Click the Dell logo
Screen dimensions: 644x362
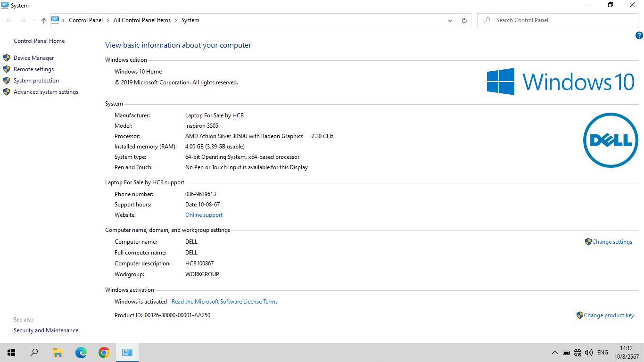coord(611,140)
